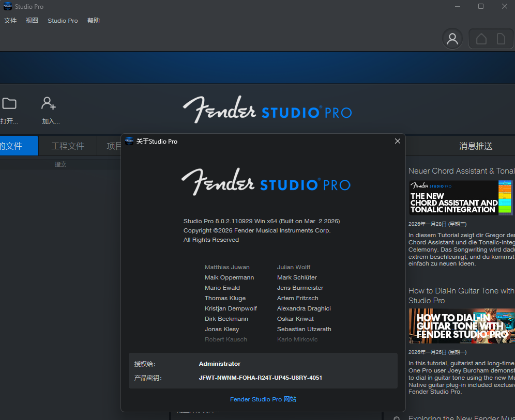
Task: Click the credit name Mario Ewald
Action: [222, 288]
